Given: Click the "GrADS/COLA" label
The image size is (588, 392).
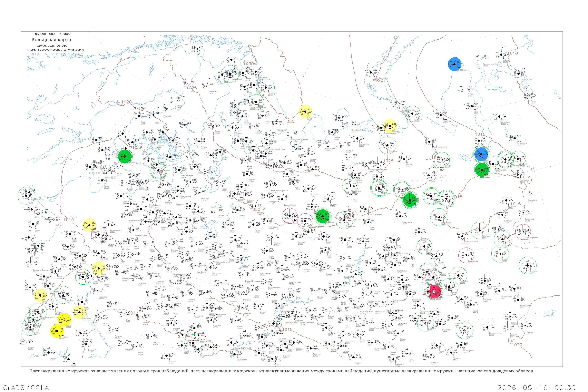Looking at the screenshot, I should coord(26,387).
